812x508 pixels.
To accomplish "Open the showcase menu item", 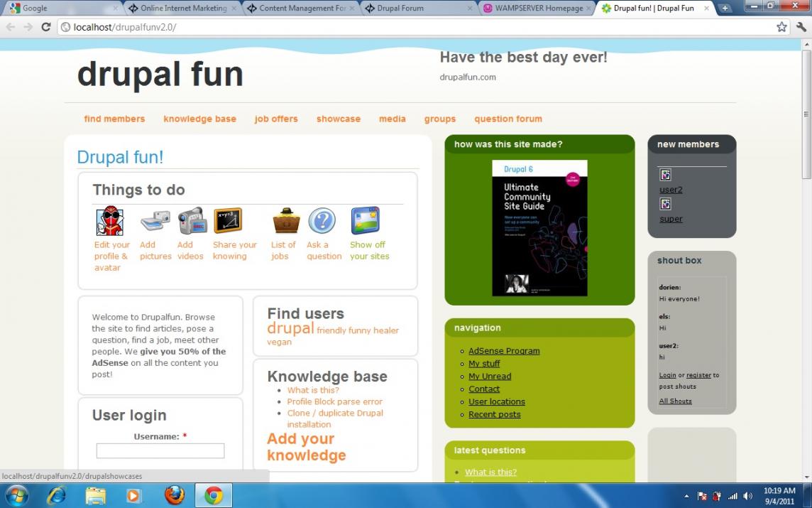I will [338, 119].
